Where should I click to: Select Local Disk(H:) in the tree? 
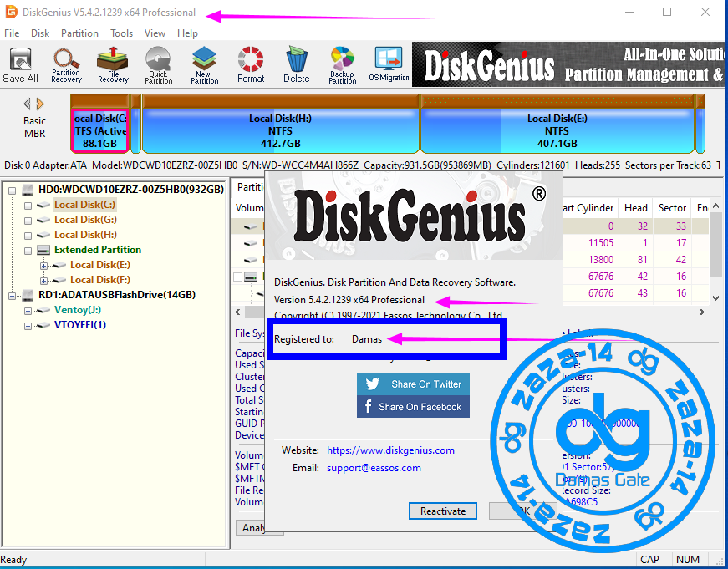[85, 235]
